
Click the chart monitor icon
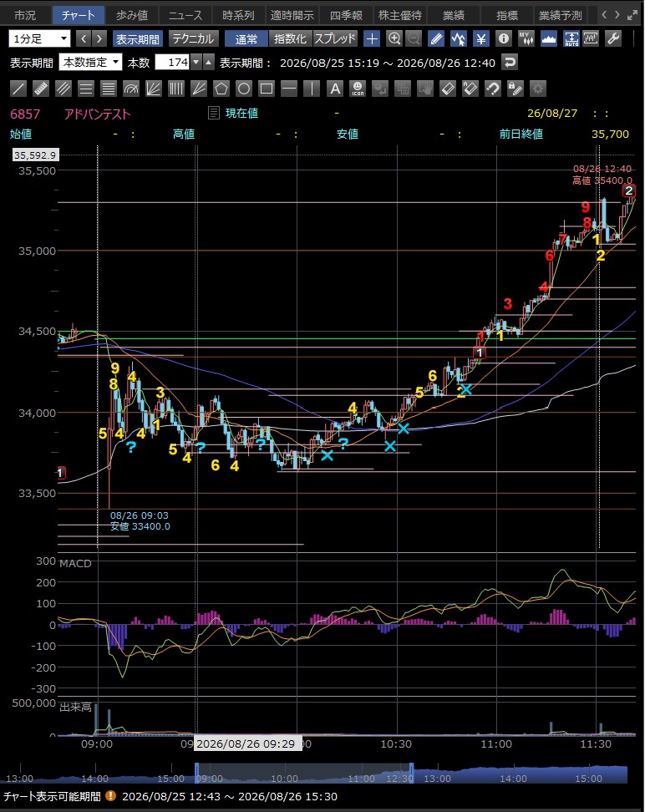click(591, 38)
